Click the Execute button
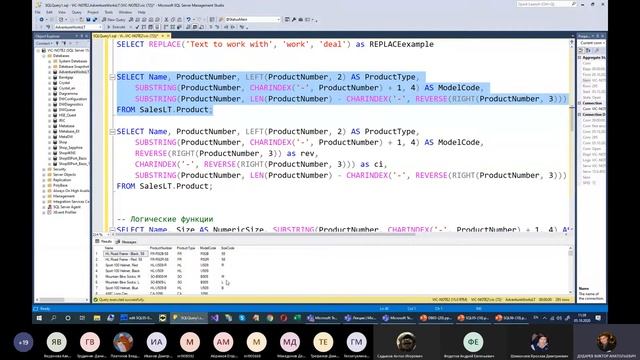 116,27
